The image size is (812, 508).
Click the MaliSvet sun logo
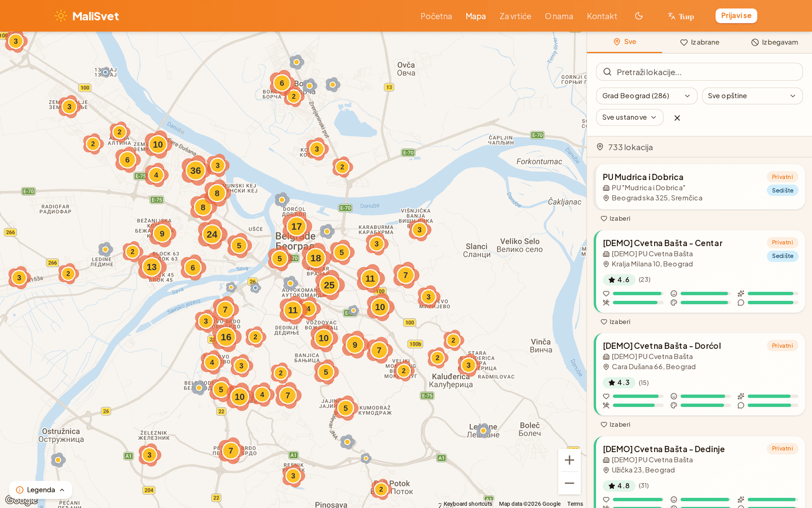click(x=61, y=16)
